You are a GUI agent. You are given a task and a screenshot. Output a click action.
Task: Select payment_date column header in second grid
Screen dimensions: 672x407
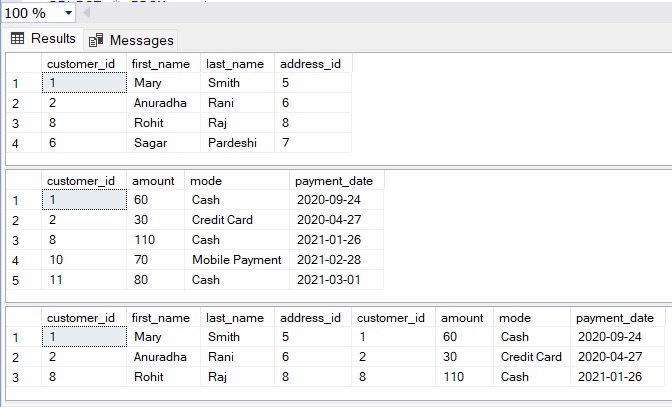click(335, 181)
